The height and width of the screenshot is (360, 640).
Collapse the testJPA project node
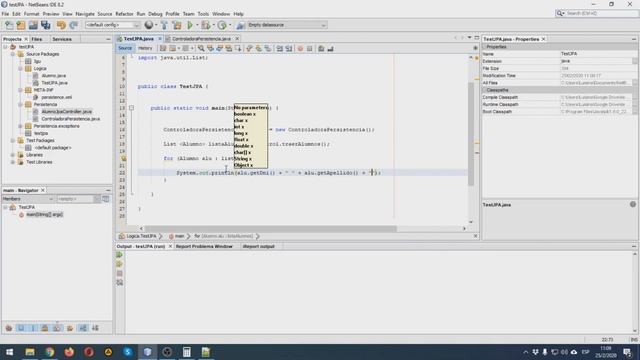point(5,47)
